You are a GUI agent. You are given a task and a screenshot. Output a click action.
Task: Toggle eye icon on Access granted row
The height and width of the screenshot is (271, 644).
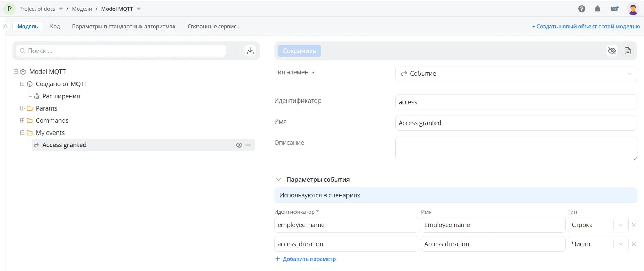coord(239,145)
